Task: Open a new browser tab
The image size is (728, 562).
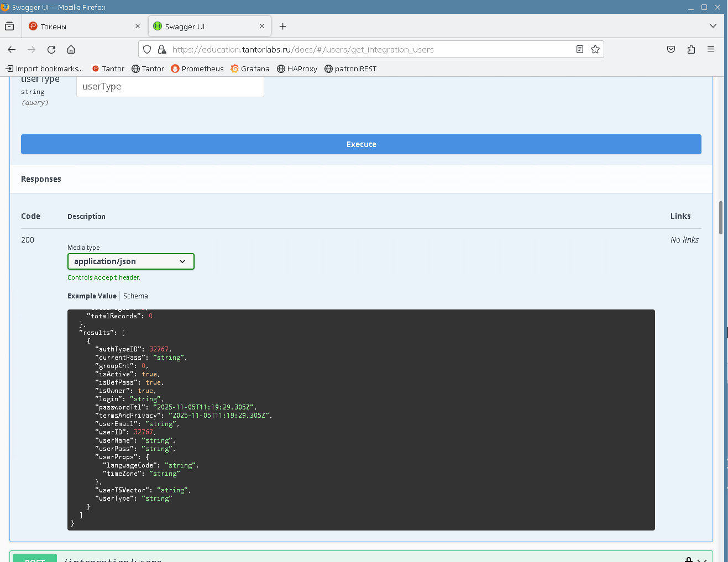Action: pos(282,27)
